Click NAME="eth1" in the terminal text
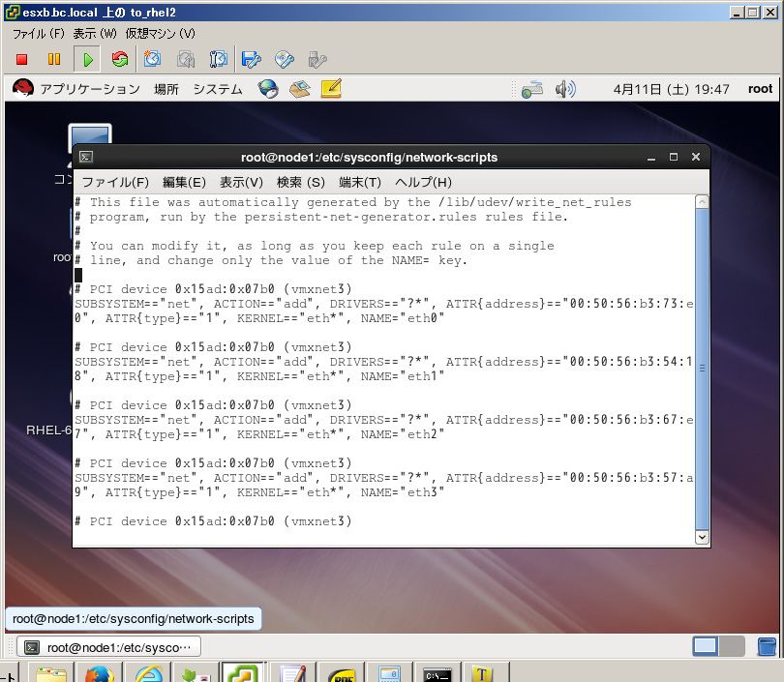 click(x=403, y=376)
